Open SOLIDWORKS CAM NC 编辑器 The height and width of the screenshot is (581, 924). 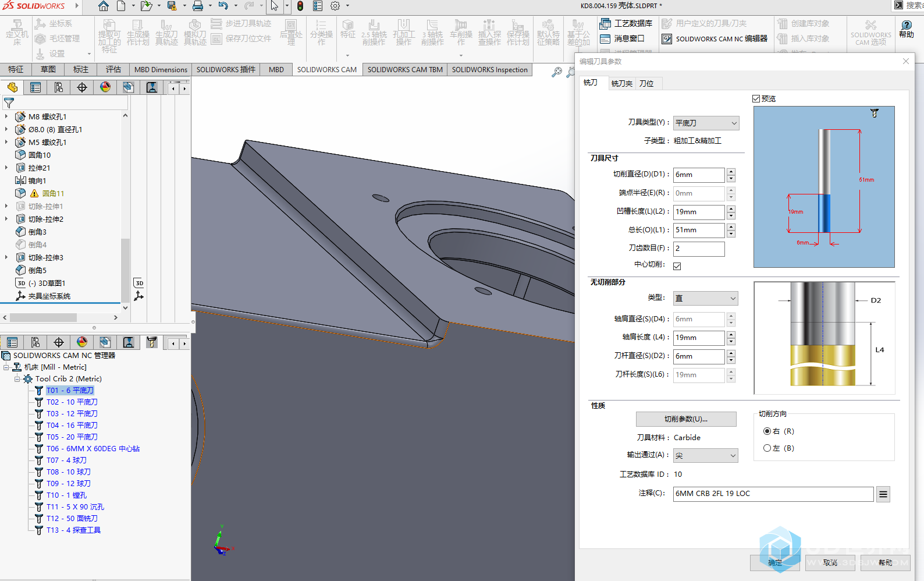click(715, 38)
